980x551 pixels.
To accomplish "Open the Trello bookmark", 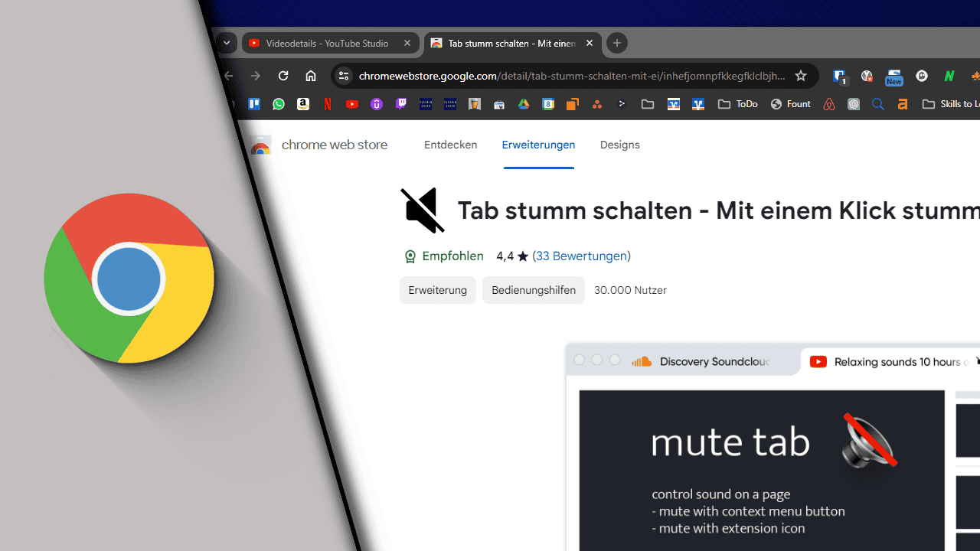I will (x=254, y=104).
